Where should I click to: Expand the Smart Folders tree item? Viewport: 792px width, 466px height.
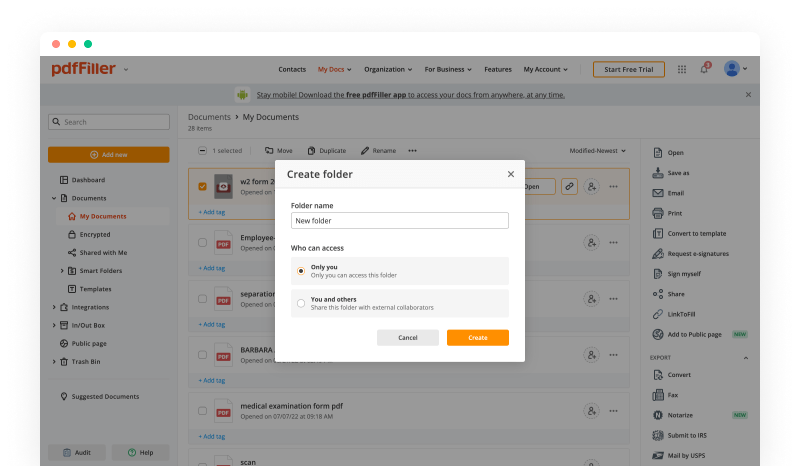coord(62,271)
